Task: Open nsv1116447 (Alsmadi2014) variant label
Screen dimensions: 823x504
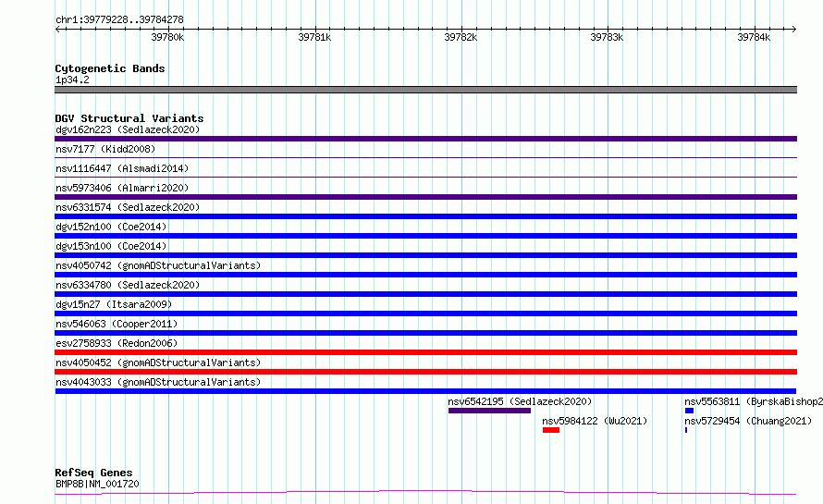Action: [x=122, y=168]
